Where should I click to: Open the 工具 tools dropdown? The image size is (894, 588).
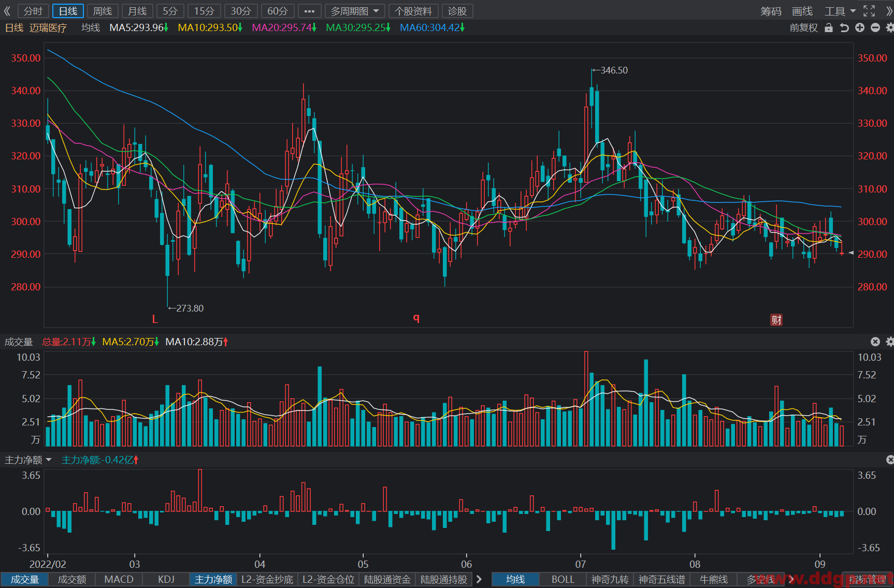[x=840, y=11]
